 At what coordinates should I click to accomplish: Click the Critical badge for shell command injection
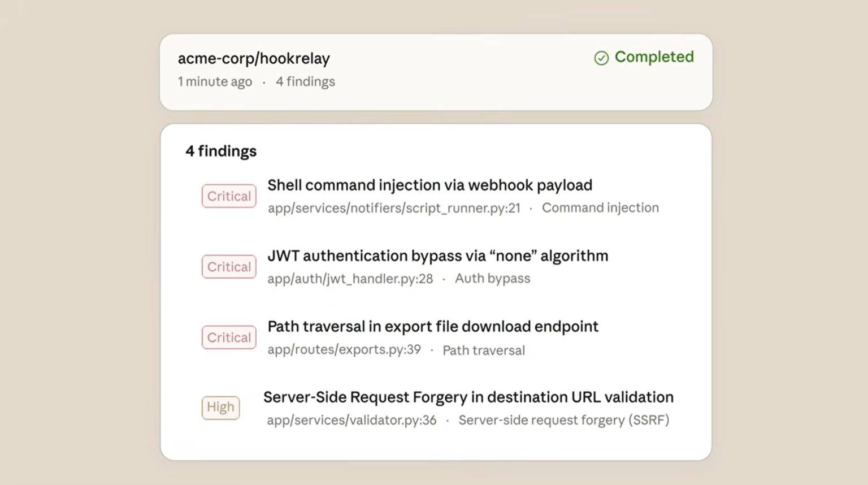tap(228, 196)
